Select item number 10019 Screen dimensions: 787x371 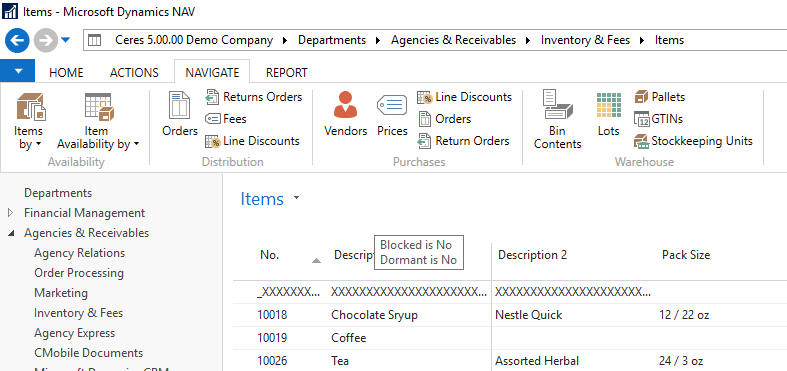[x=273, y=338]
